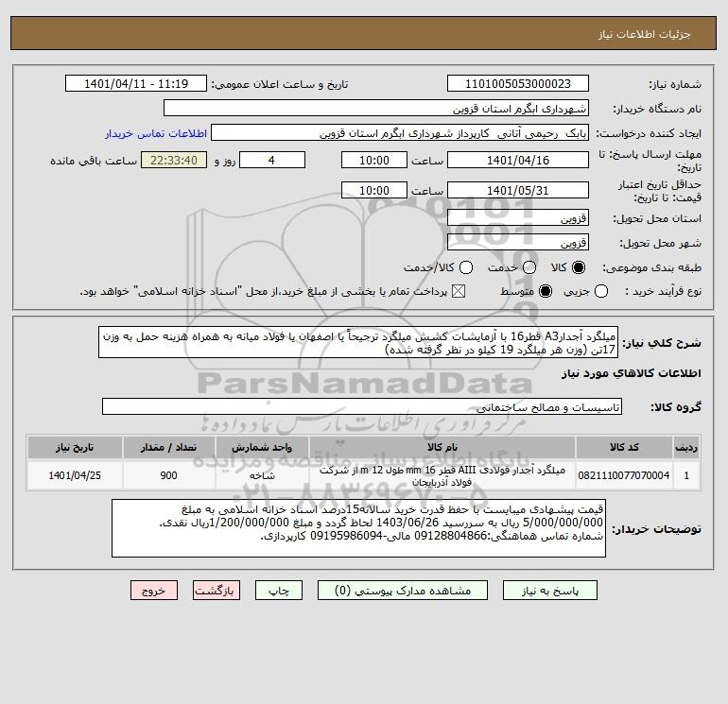This screenshot has width=728, height=704.
Task: Click the جزئیات اطلاعات نیاز header title
Action: pyautogui.click(x=645, y=34)
